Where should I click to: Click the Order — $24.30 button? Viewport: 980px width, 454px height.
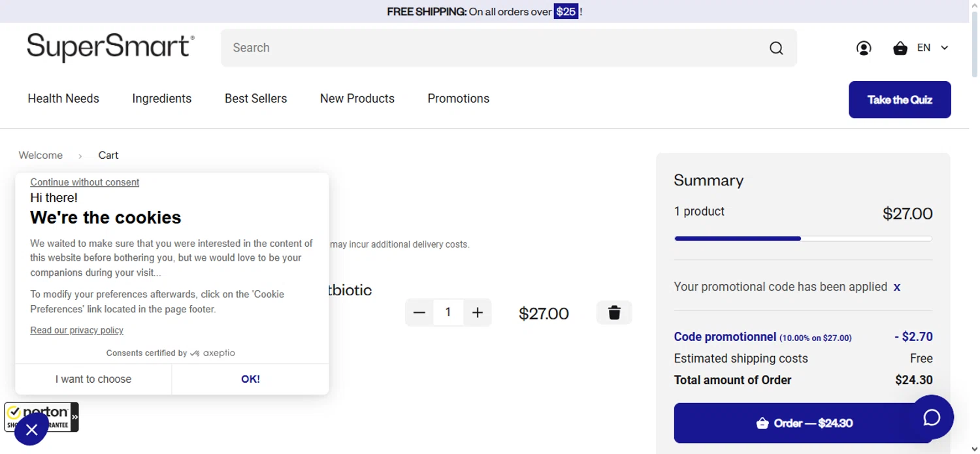804,423
